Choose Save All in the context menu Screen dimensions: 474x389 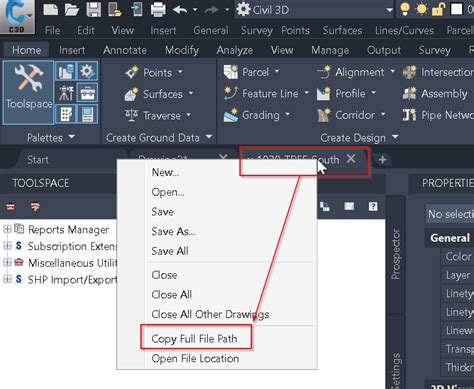[x=170, y=251]
